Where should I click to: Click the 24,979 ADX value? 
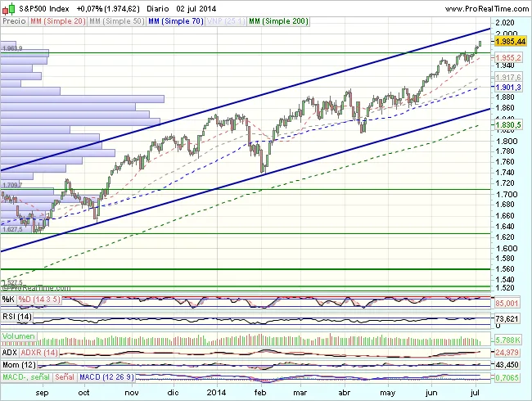click(507, 353)
